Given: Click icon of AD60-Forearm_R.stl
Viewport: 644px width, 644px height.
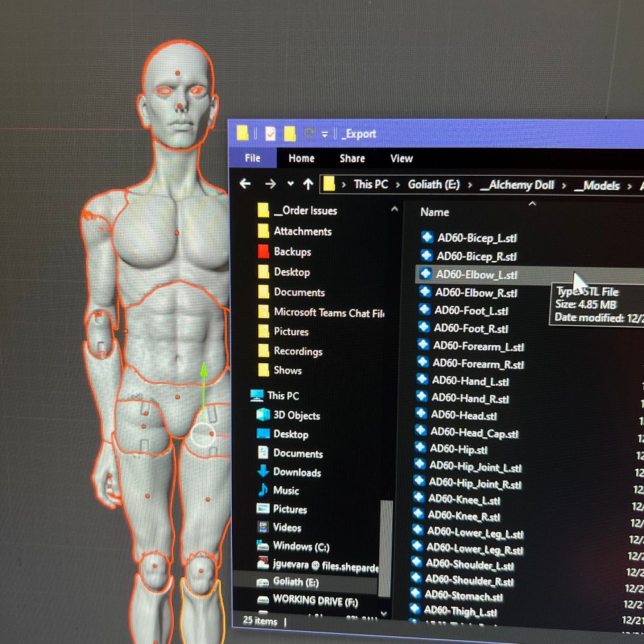Looking at the screenshot, I should 422,362.
